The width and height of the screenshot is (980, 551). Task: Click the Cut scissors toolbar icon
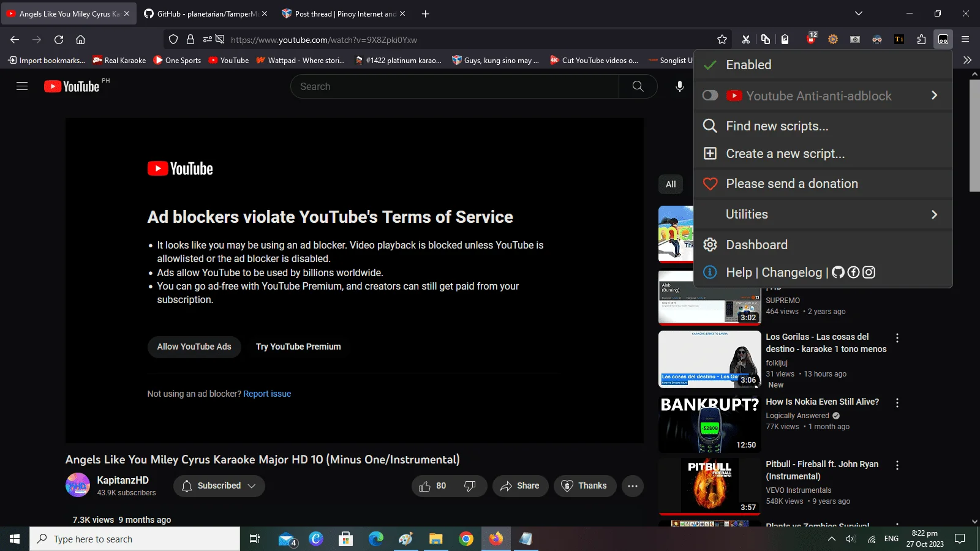pos(745,40)
